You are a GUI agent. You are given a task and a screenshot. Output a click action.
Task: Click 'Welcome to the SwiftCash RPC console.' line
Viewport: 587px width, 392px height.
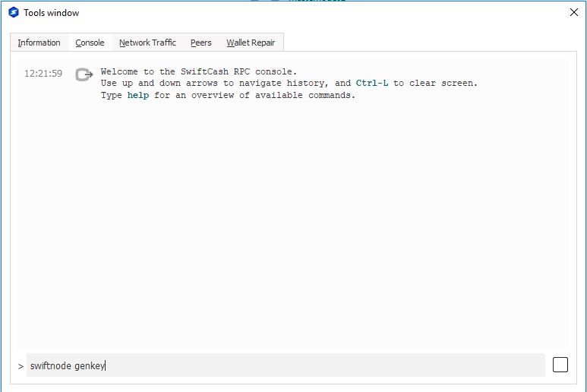[x=199, y=71]
